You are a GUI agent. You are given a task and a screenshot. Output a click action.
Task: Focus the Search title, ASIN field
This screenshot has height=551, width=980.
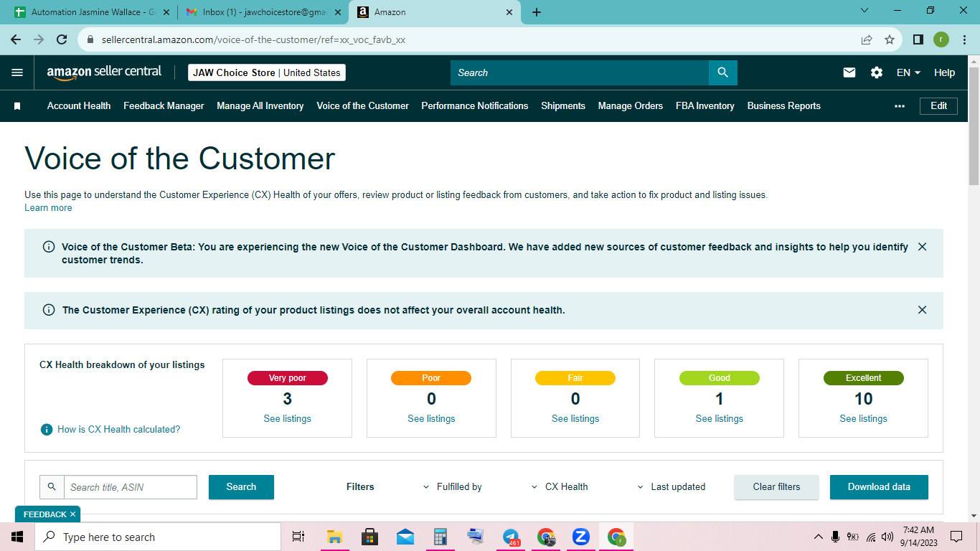click(x=131, y=487)
